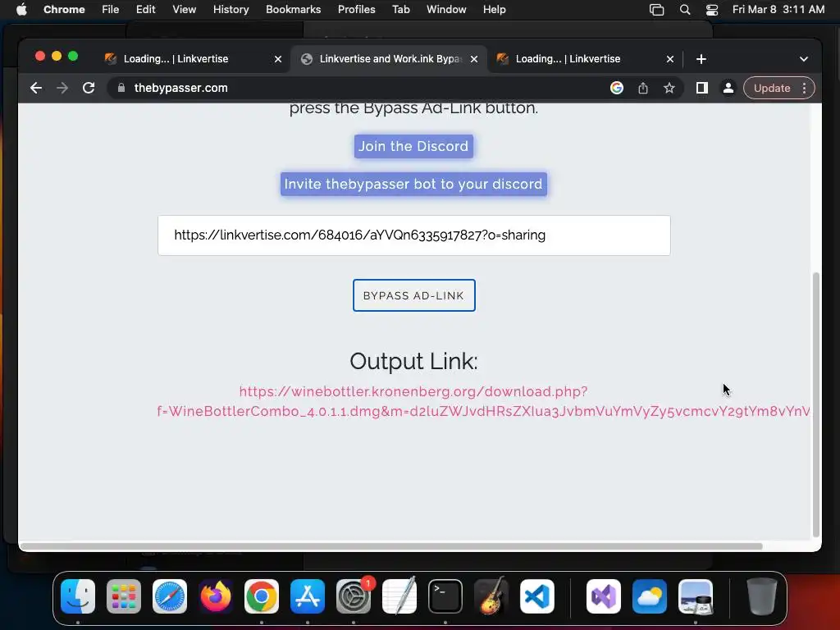Reload the thebypasser.com page
The image size is (840, 630).
[89, 88]
